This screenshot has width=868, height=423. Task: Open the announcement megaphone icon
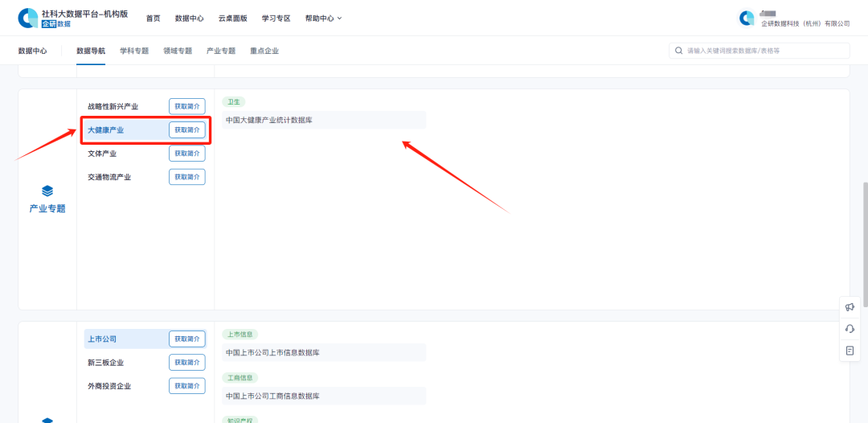(850, 307)
